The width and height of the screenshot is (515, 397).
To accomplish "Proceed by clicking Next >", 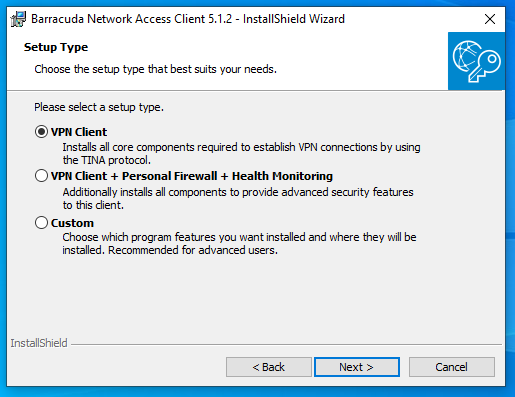I will pyautogui.click(x=357, y=367).
